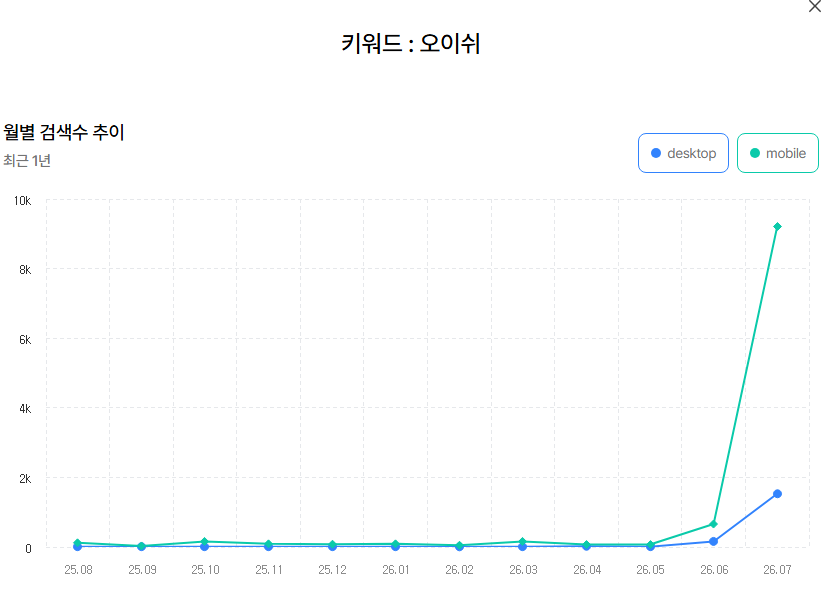The width and height of the screenshot is (831, 601).
Task: Click the mobile data point at 26.06
Action: point(713,524)
